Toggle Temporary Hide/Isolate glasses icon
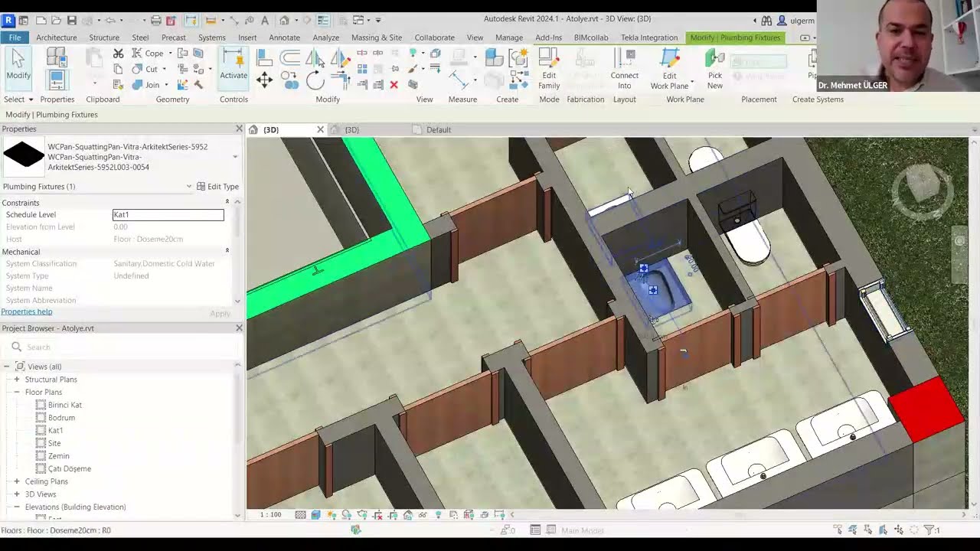Image resolution: width=980 pixels, height=551 pixels. tap(423, 515)
